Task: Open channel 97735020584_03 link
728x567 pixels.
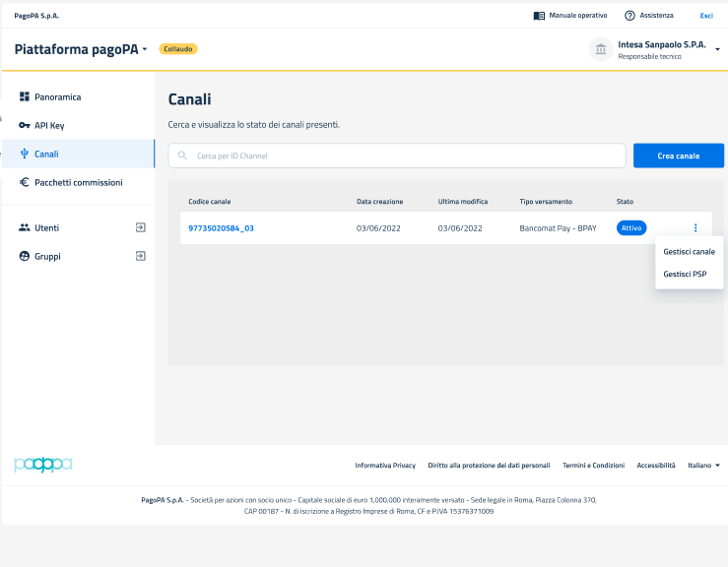Action: tap(221, 228)
